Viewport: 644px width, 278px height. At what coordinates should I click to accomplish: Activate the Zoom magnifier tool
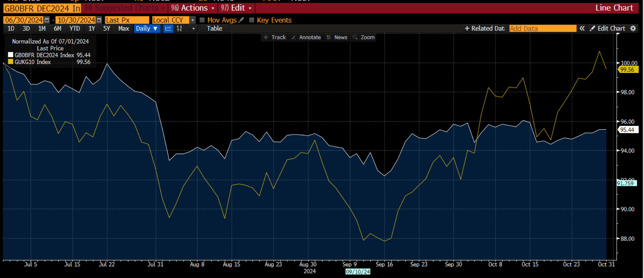[x=364, y=38]
